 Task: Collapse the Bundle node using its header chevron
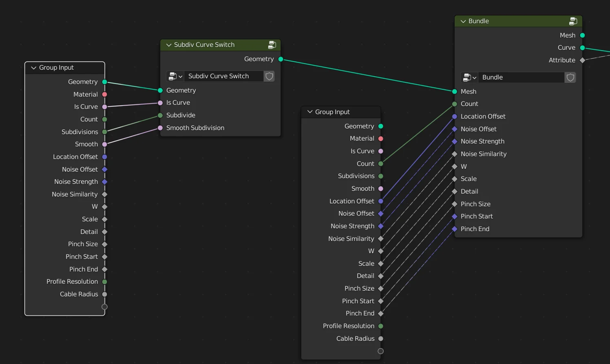click(x=463, y=21)
